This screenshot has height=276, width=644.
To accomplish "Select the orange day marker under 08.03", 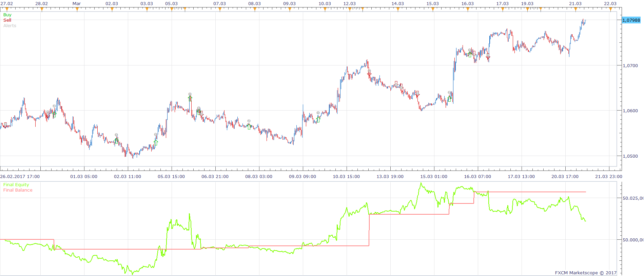I will click(x=255, y=9).
